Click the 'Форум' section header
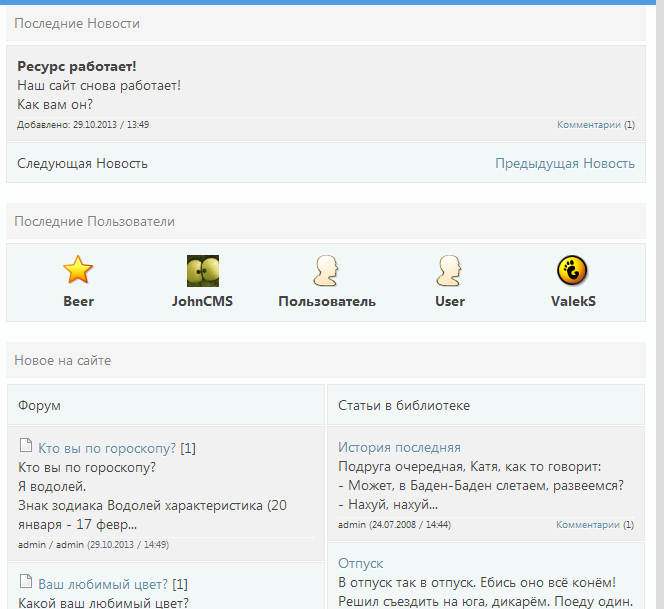Screen dimensions: 664x609 click(39, 405)
